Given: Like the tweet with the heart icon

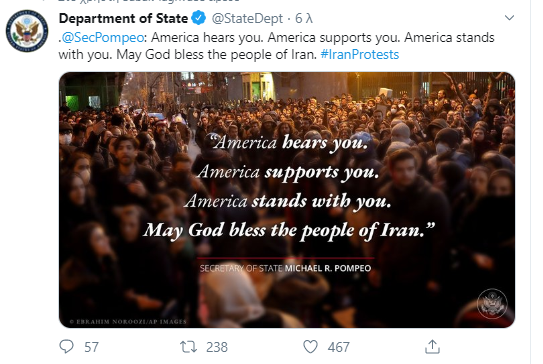Looking at the screenshot, I should [x=310, y=347].
